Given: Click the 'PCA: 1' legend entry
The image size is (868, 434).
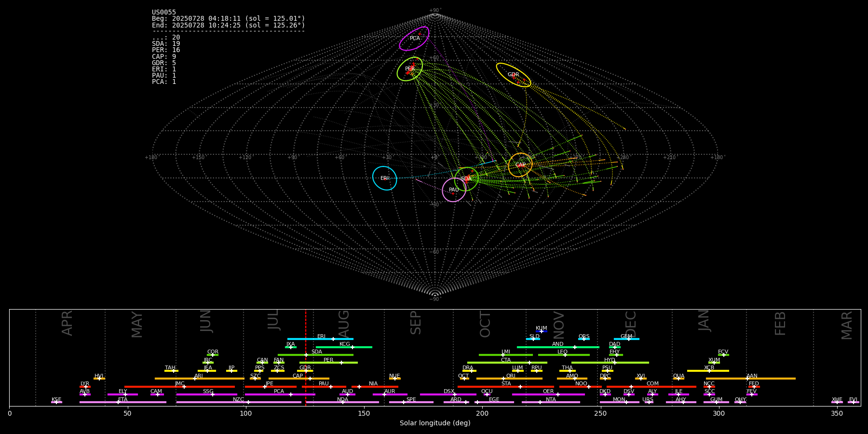Looking at the screenshot, I should coord(164,82).
